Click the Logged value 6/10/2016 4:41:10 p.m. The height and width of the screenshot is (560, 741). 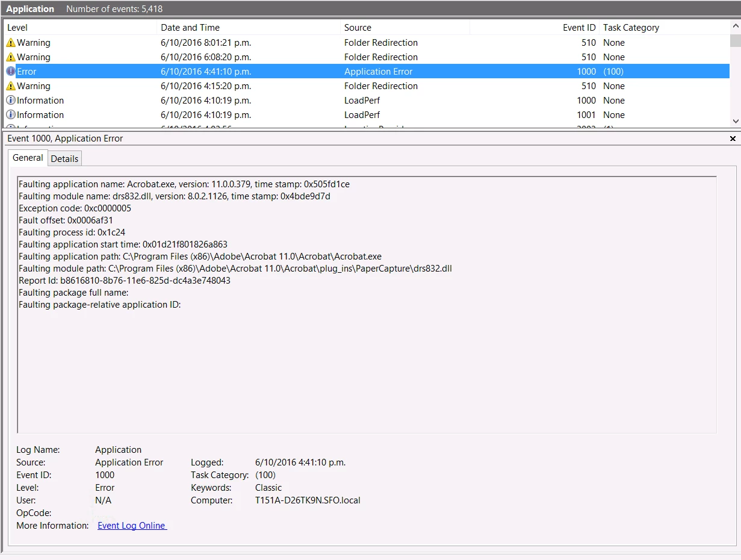tap(300, 462)
